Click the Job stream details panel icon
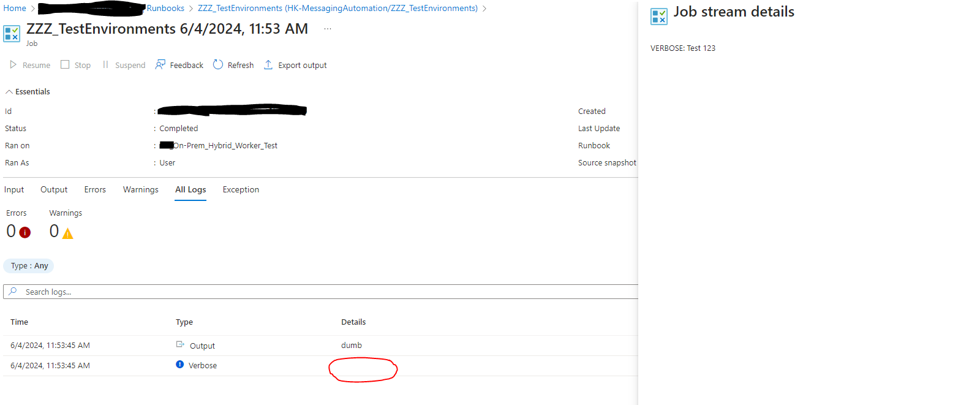 click(659, 17)
